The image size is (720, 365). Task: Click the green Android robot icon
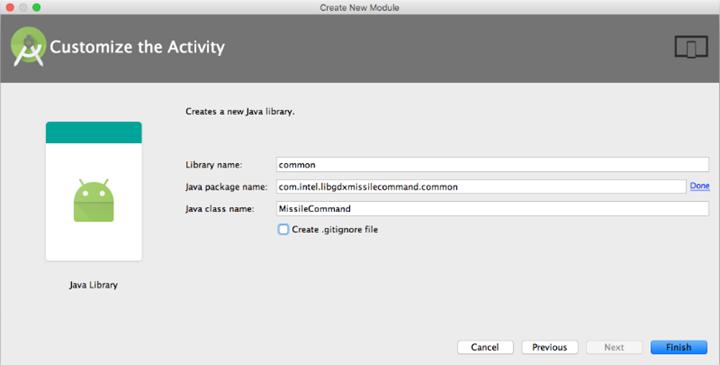click(x=94, y=201)
